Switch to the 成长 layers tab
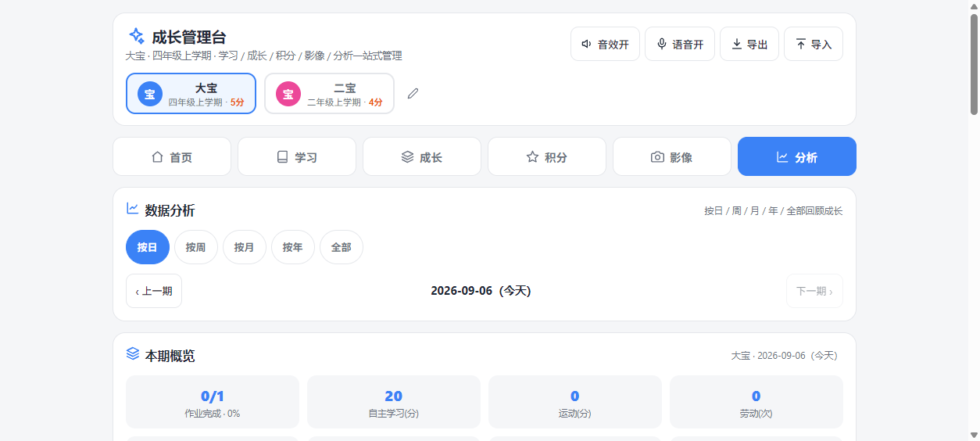This screenshot has width=980, height=441. [422, 156]
